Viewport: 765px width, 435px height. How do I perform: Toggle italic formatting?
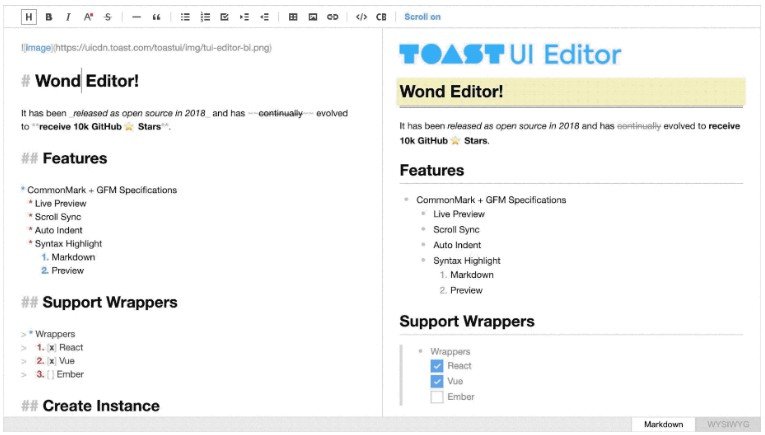pyautogui.click(x=68, y=17)
